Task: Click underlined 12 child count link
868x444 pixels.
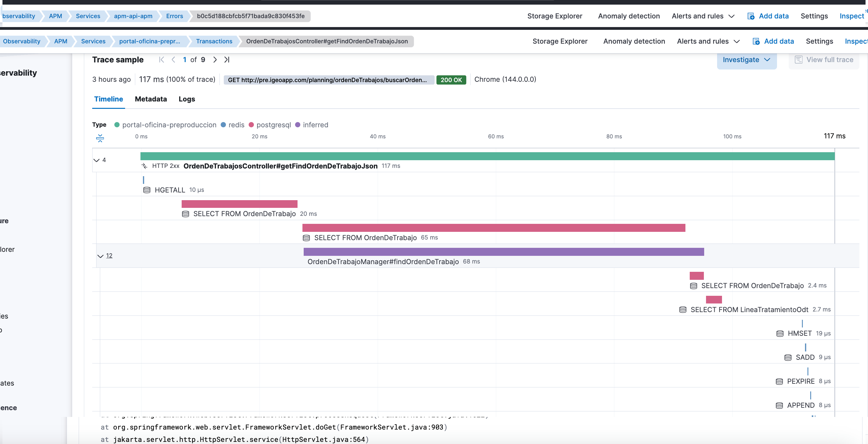Action: (109, 256)
